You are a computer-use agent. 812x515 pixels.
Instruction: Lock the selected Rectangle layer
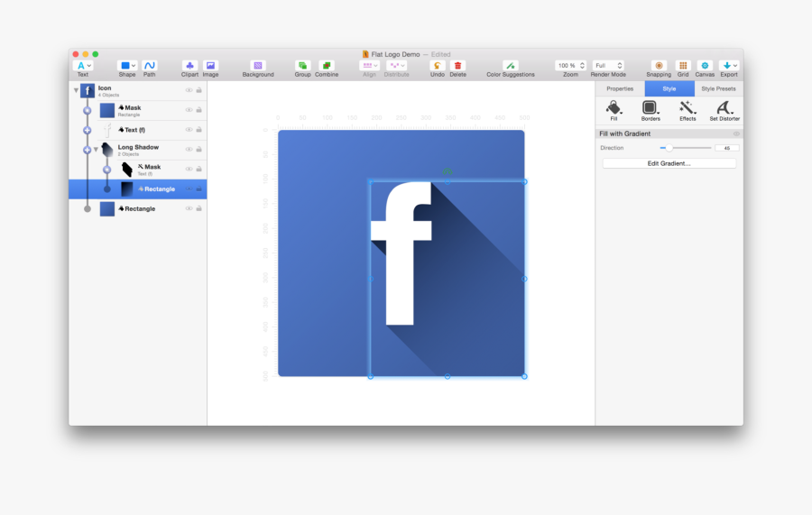[198, 189]
